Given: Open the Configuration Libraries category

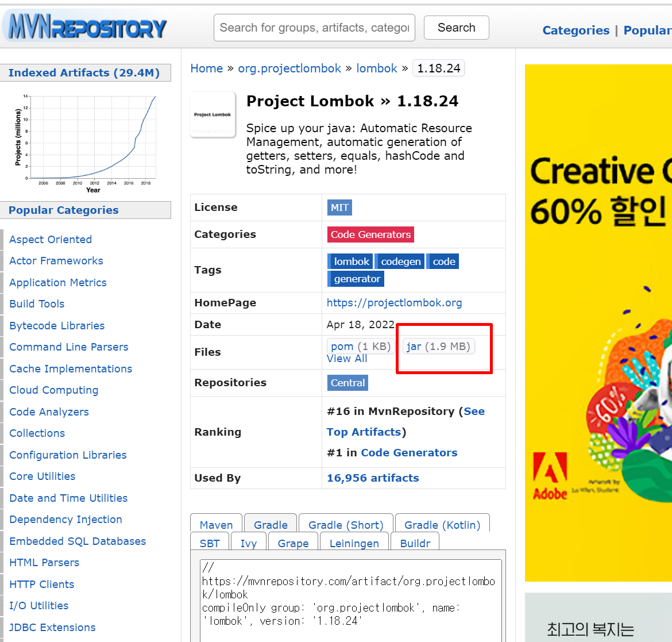Looking at the screenshot, I should 68,455.
